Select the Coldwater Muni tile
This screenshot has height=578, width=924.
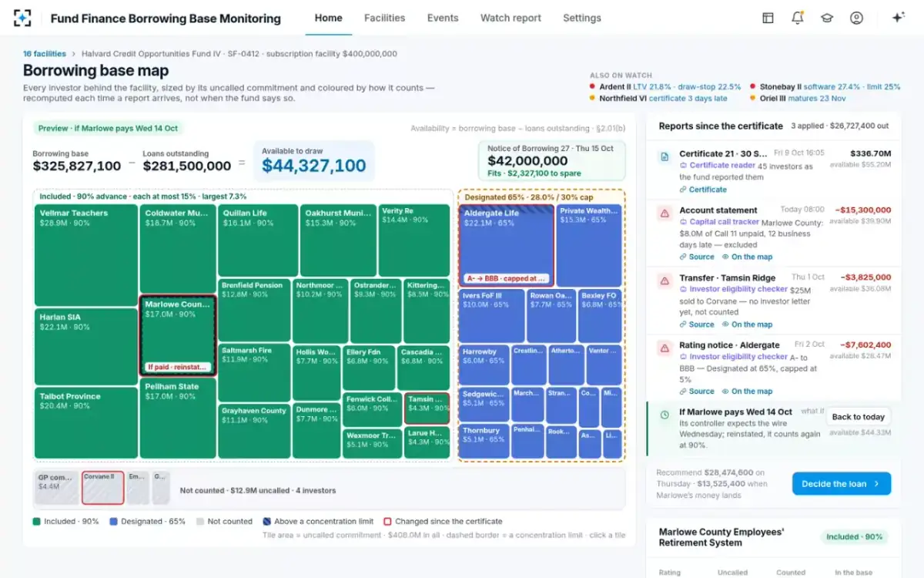pyautogui.click(x=178, y=248)
